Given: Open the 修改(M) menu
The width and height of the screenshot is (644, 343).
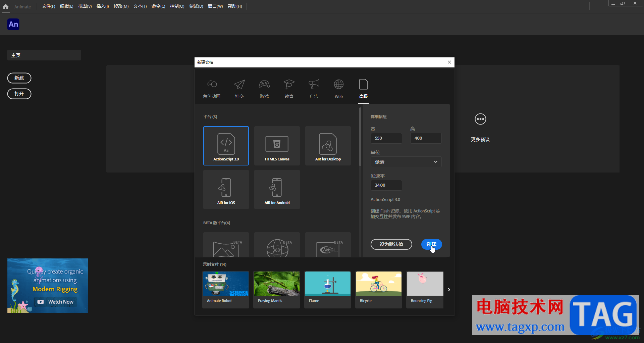Looking at the screenshot, I should tap(121, 6).
